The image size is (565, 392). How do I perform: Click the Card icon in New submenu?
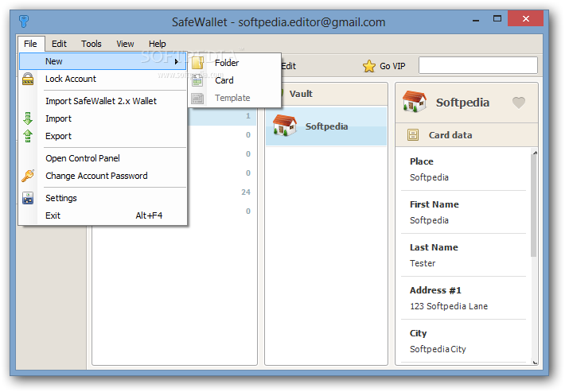click(197, 80)
